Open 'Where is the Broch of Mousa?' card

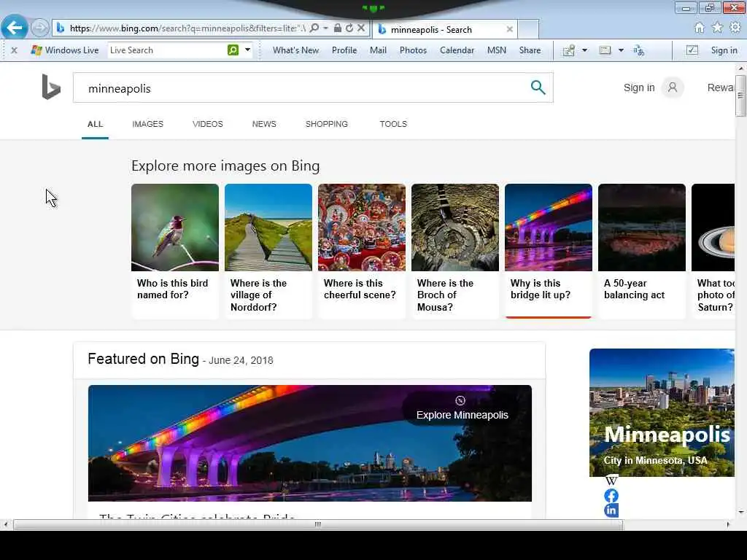tap(455, 251)
